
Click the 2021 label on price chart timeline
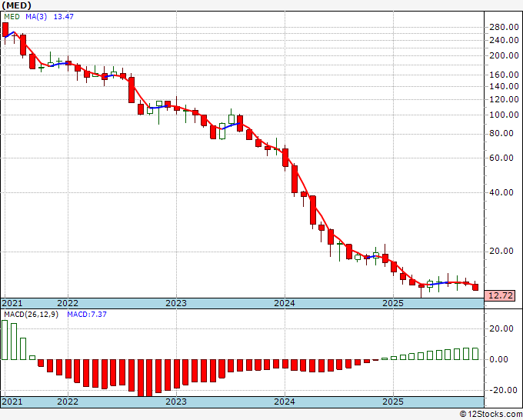coord(12,303)
